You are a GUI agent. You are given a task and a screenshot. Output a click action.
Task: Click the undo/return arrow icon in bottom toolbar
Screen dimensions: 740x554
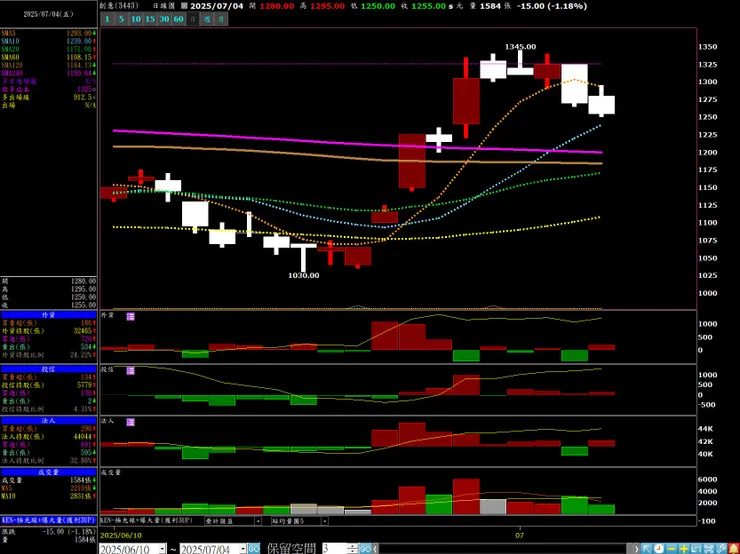pyautogui.click(x=696, y=549)
